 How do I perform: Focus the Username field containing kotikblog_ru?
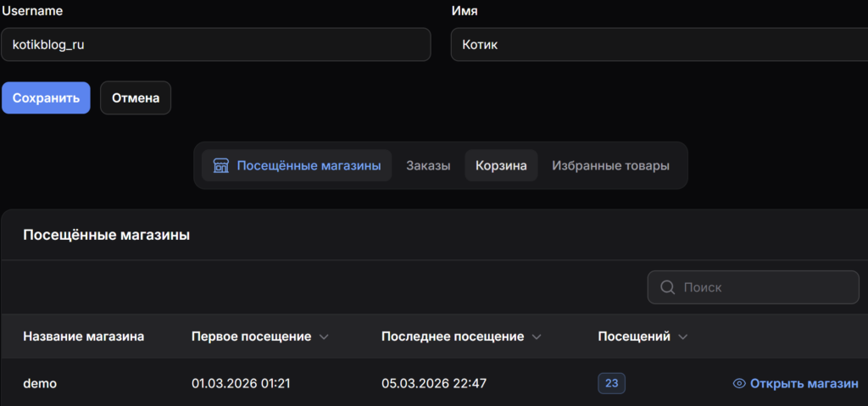tap(215, 44)
